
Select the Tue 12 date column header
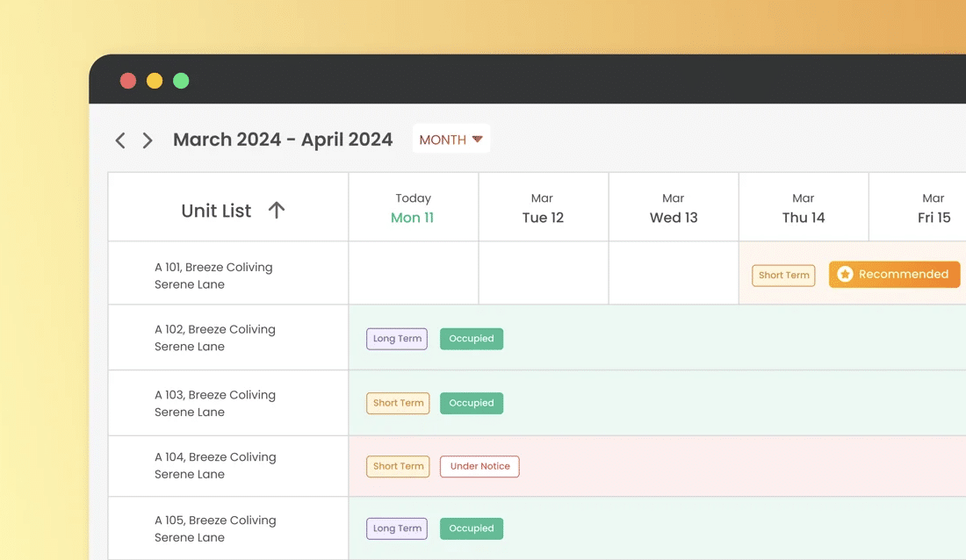[x=543, y=208]
